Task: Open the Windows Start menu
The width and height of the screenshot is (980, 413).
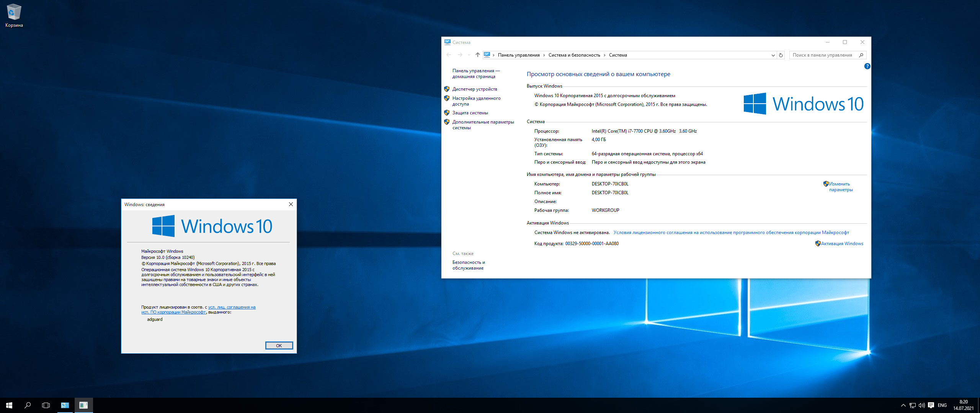Action: click(9, 405)
